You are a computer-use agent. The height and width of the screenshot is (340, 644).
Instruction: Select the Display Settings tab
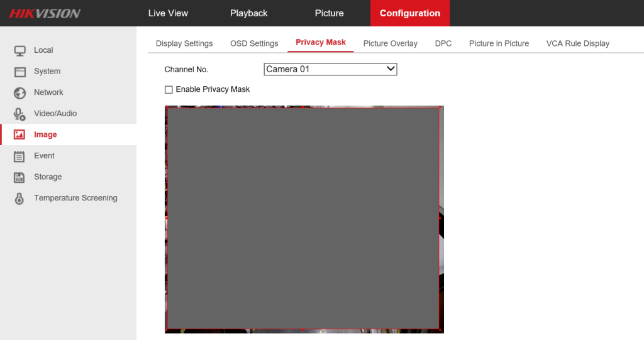tap(184, 43)
